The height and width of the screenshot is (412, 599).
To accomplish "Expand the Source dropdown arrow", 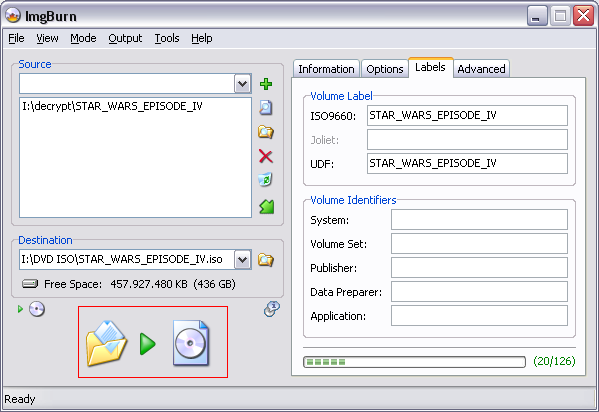I will pyautogui.click(x=243, y=84).
